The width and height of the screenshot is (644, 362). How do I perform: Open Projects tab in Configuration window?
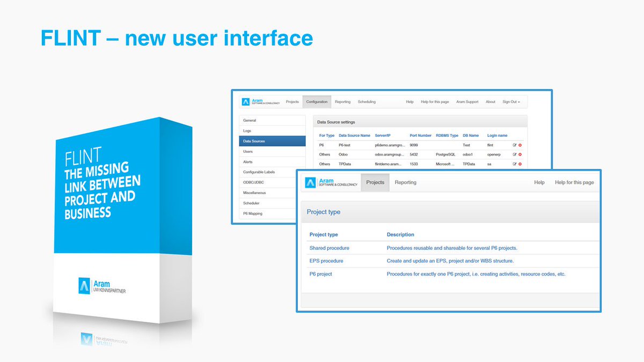click(x=292, y=102)
